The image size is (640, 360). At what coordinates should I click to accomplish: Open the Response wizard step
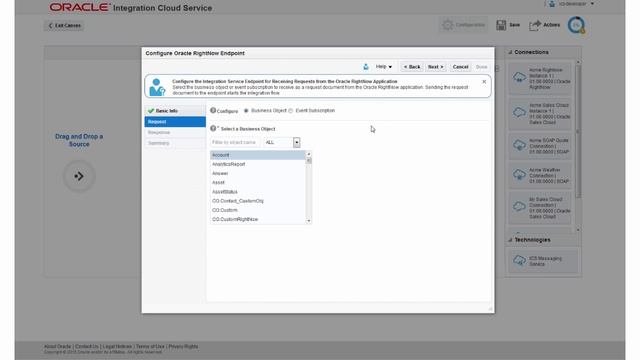click(x=175, y=132)
